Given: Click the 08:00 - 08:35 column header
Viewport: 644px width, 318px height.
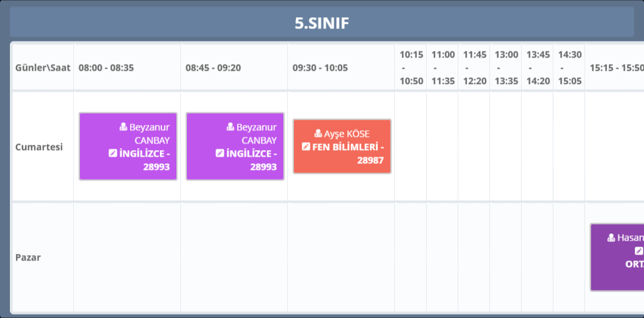Looking at the screenshot, I should pos(106,67).
